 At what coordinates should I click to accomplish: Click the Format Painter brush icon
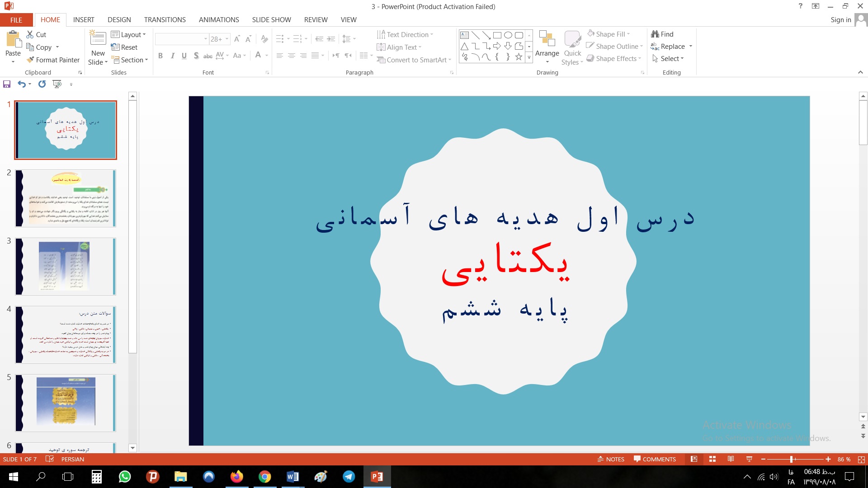click(31, 60)
